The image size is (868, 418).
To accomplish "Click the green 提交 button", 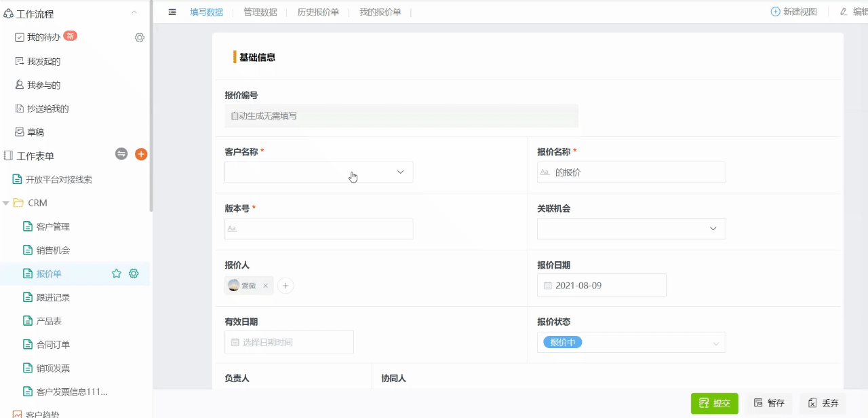I will [715, 403].
